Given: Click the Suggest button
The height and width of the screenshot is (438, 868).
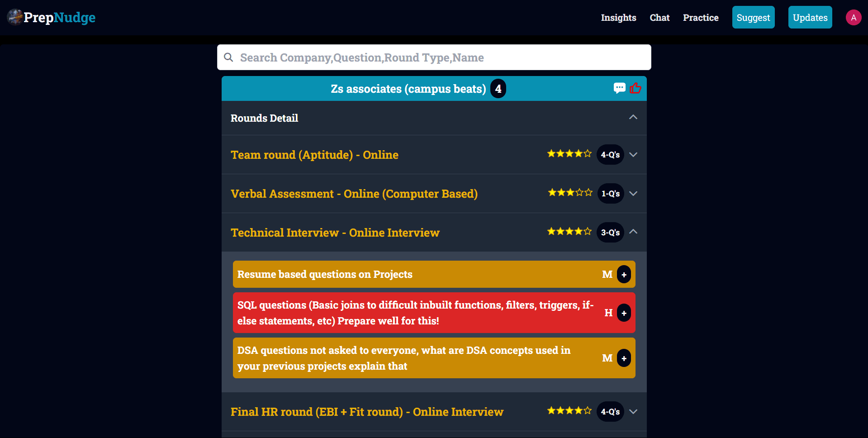Looking at the screenshot, I should [753, 17].
